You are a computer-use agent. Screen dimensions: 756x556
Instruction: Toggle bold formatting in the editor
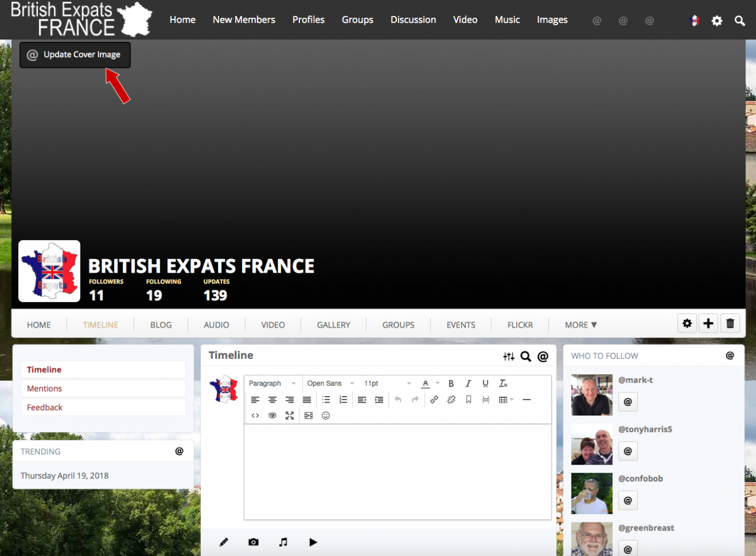(451, 384)
